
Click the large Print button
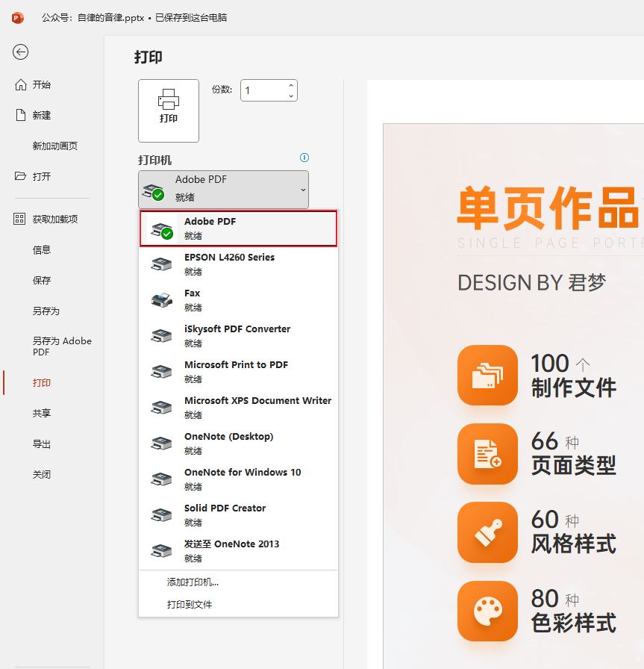[x=169, y=111]
